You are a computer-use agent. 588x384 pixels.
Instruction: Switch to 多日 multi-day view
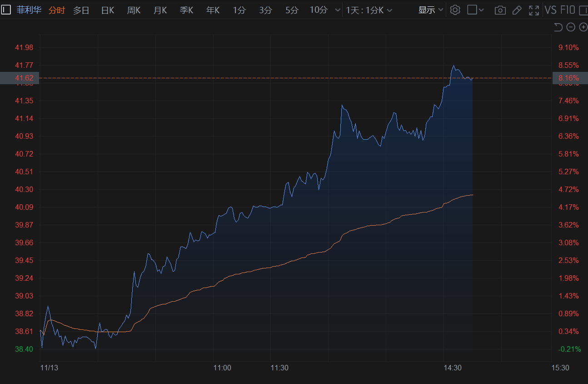click(x=81, y=10)
